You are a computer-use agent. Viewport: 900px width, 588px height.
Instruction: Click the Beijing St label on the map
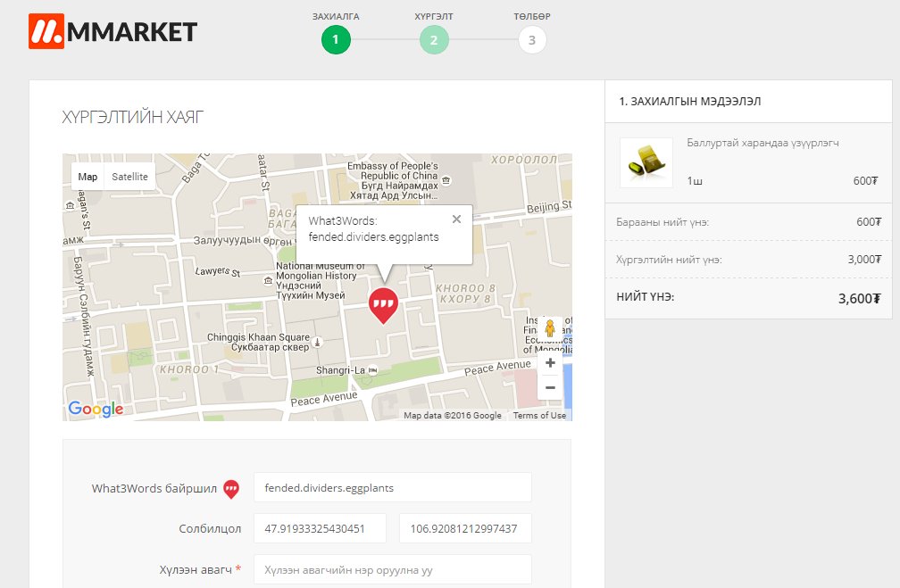coord(549,206)
